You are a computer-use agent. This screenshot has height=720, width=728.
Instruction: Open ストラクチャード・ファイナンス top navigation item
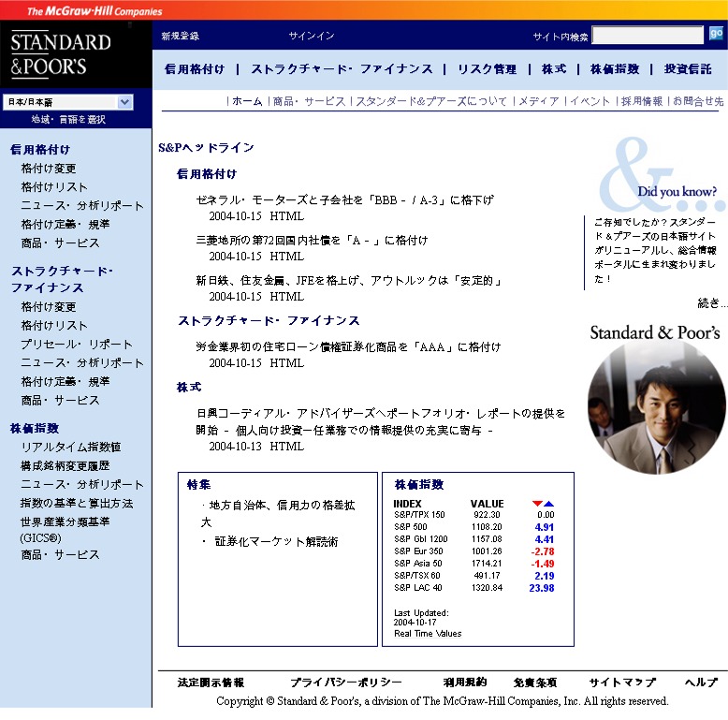pyautogui.click(x=342, y=69)
